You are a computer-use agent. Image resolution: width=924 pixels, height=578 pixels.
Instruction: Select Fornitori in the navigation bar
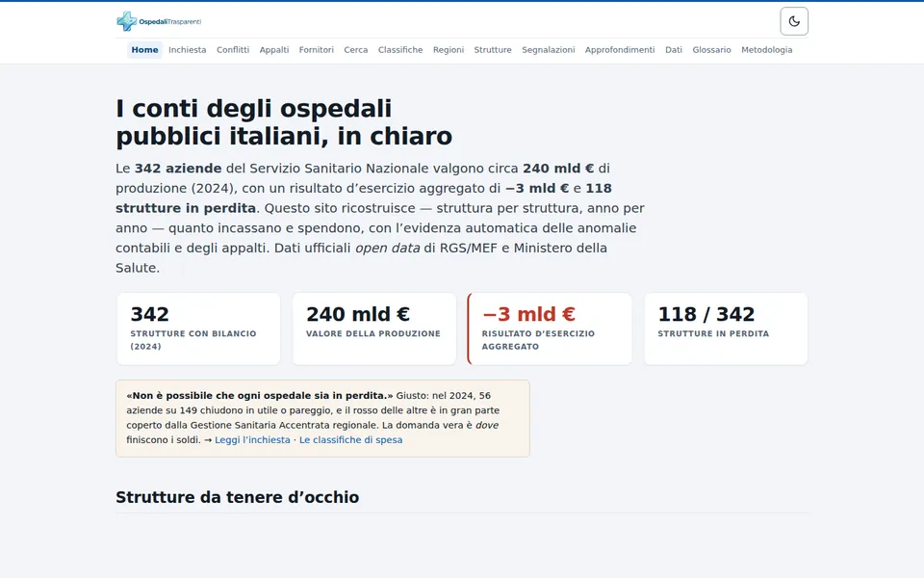pos(316,49)
